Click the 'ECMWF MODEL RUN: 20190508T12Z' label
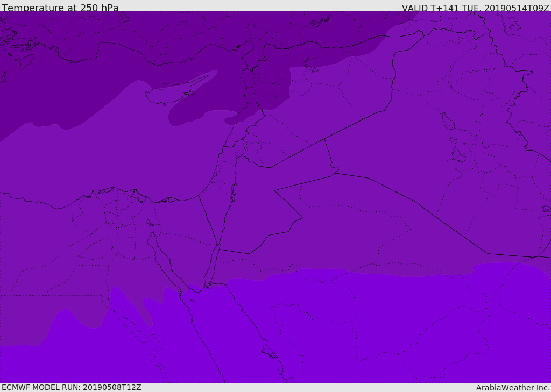 coord(72,387)
